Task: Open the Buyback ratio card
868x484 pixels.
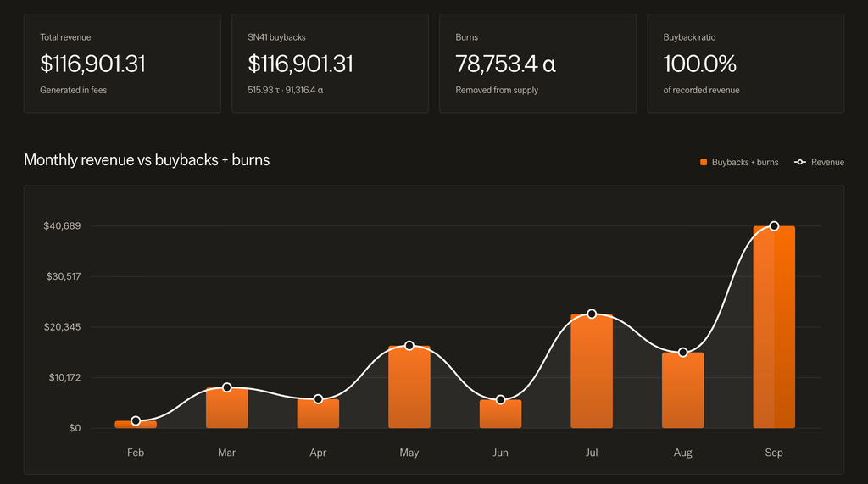Action: [x=746, y=64]
